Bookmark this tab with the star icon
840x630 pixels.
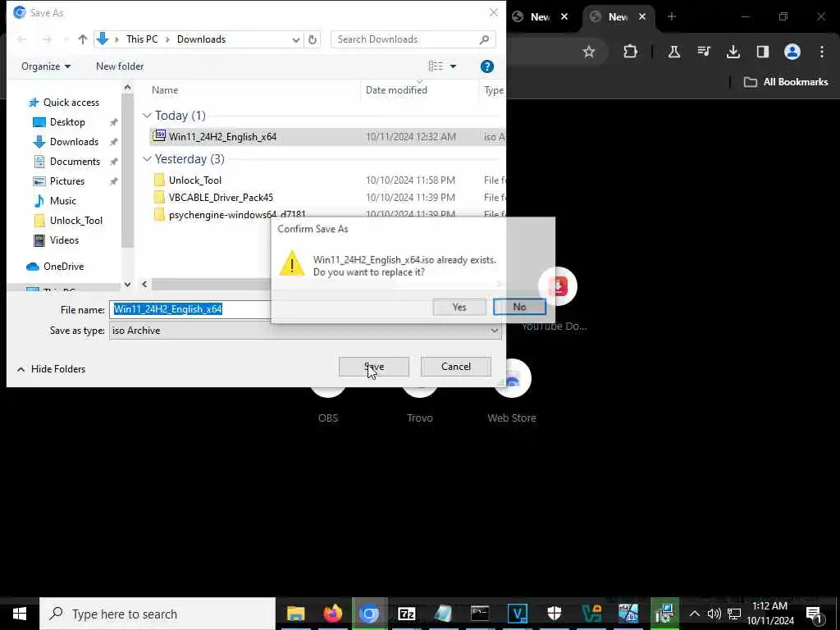click(589, 52)
